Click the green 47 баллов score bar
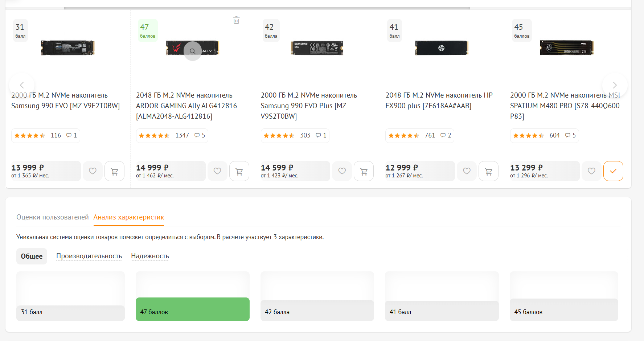The height and width of the screenshot is (341, 644). (x=192, y=309)
